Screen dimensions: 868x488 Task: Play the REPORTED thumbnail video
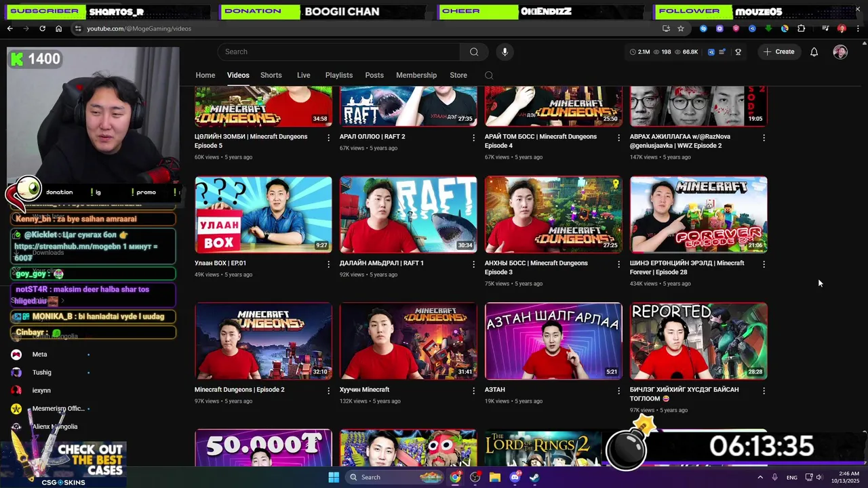click(698, 341)
